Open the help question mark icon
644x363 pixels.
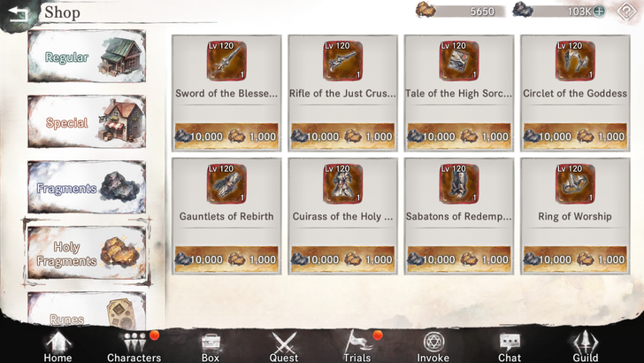[x=626, y=12]
